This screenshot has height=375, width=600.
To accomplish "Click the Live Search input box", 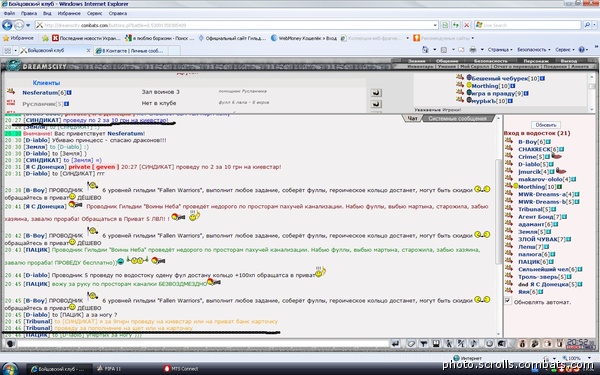I will tap(528, 25).
